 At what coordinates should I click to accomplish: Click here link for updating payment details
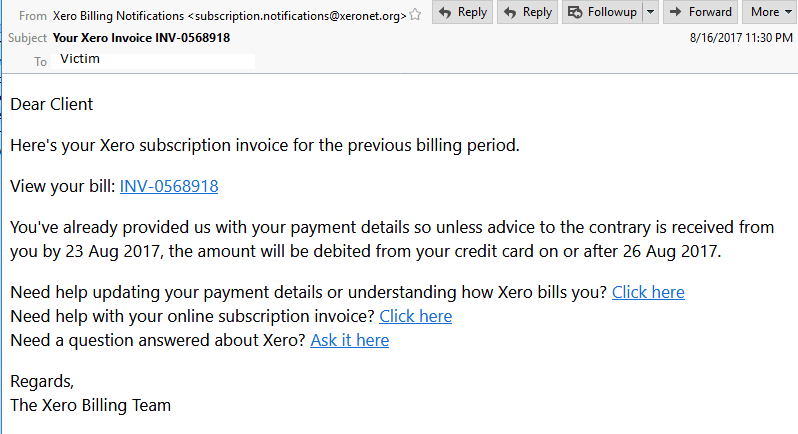[648, 292]
